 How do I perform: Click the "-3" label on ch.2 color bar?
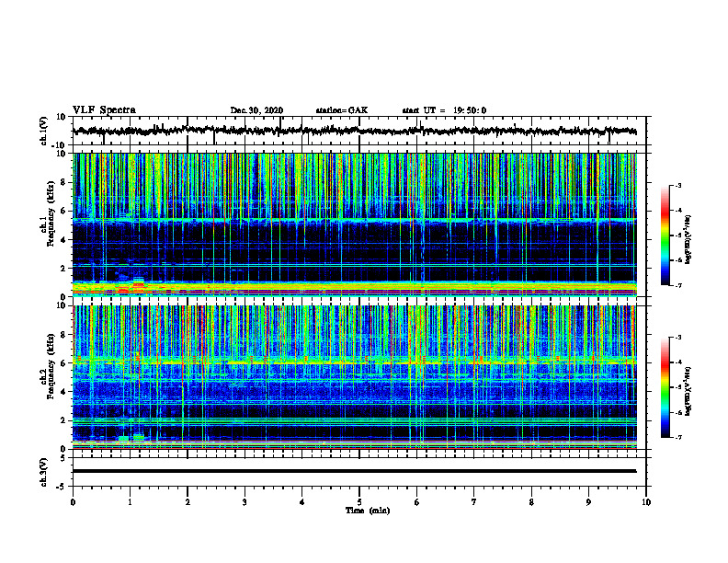tap(678, 338)
